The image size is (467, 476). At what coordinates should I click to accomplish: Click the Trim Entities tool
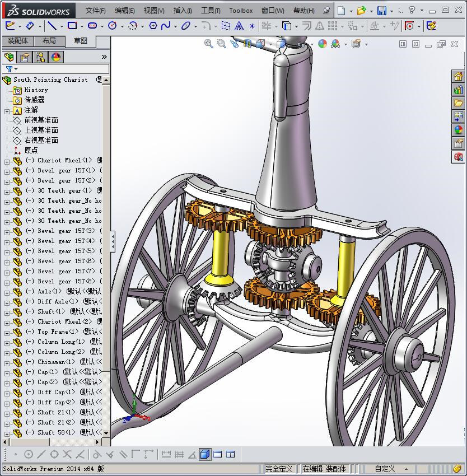click(267, 26)
